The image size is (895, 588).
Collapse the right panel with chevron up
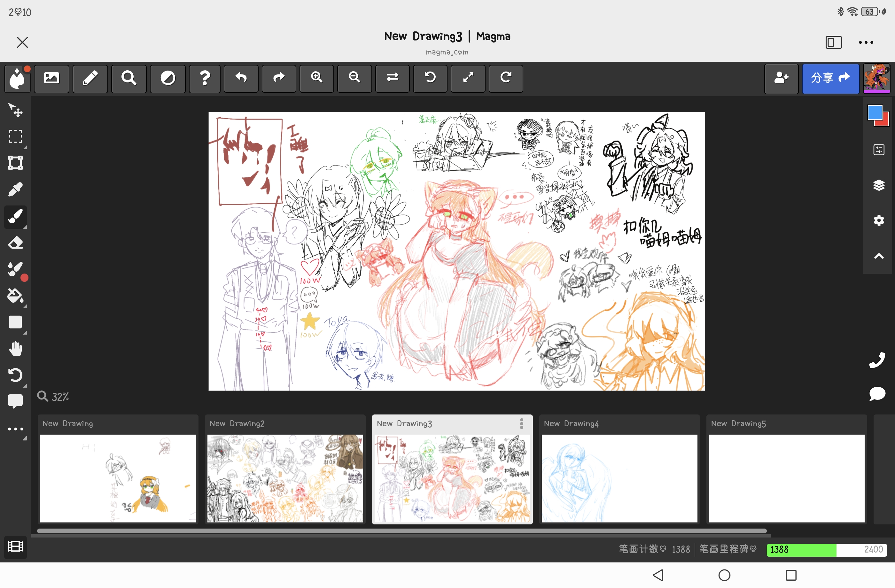[878, 256]
